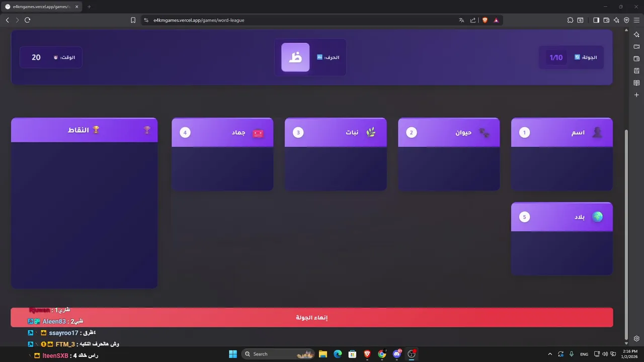The width and height of the screenshot is (644, 362).
Task: Open OBS Studio from taskbar
Action: click(412, 354)
